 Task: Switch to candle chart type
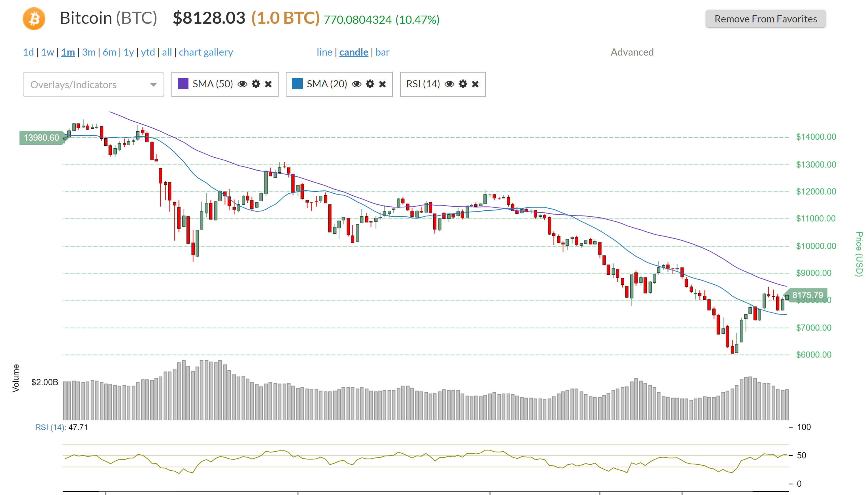click(354, 52)
